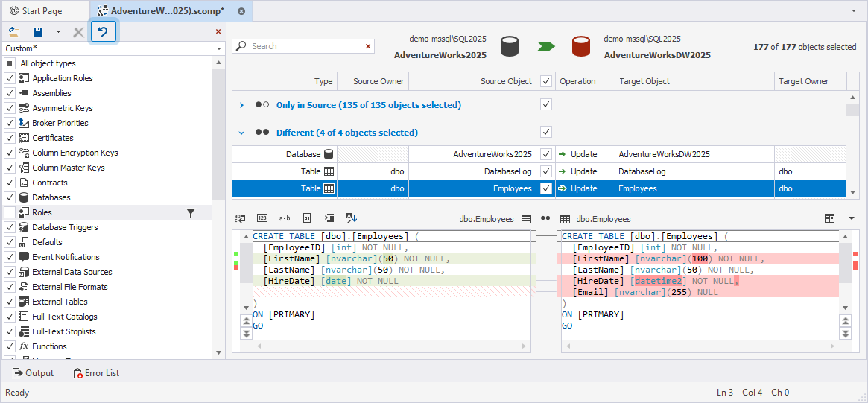The width and height of the screenshot is (868, 403).
Task: Uncheck the Employees row checkbox
Action: (x=546, y=188)
